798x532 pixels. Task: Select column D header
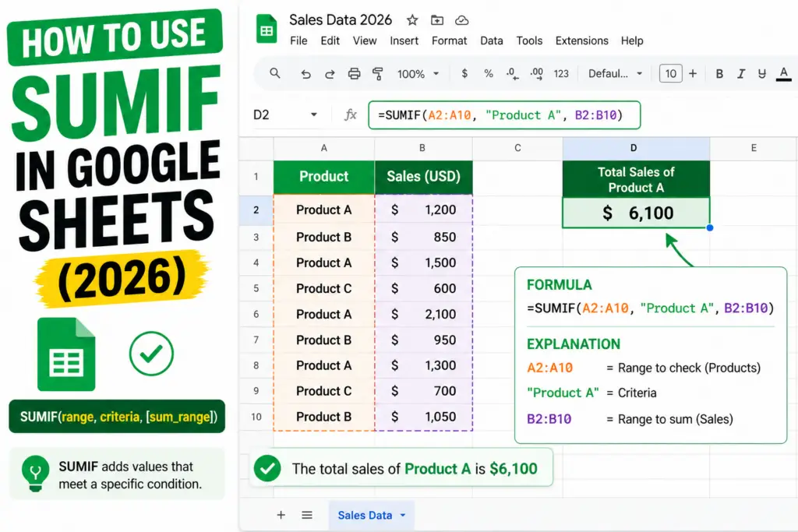636,148
